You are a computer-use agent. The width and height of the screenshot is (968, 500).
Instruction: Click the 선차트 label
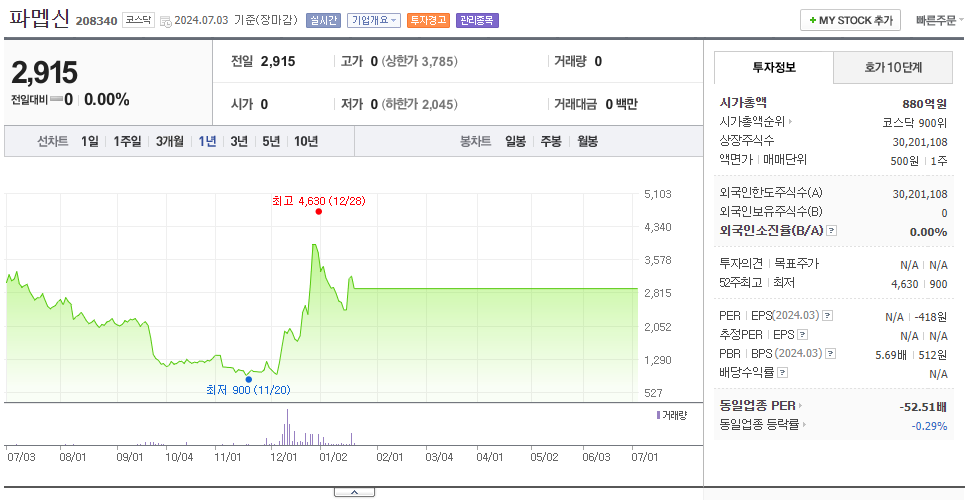(52, 141)
